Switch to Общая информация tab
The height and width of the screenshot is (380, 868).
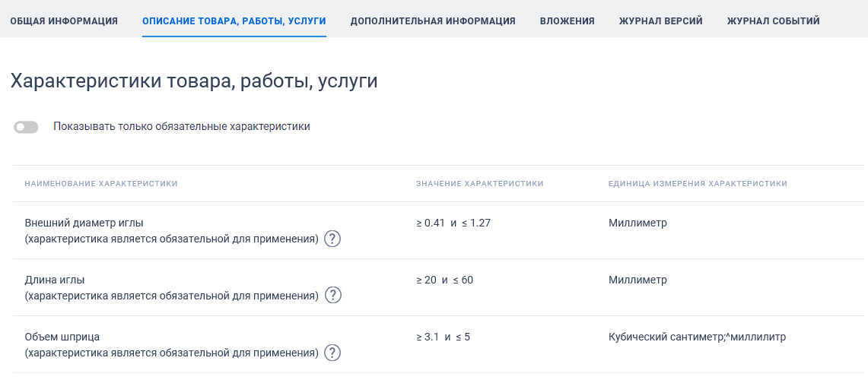pos(64,21)
